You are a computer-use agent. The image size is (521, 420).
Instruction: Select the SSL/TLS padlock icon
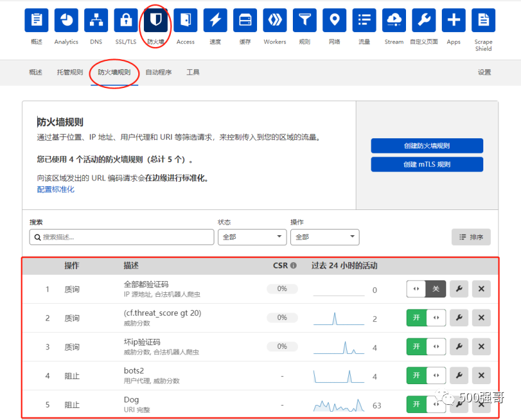(x=125, y=19)
